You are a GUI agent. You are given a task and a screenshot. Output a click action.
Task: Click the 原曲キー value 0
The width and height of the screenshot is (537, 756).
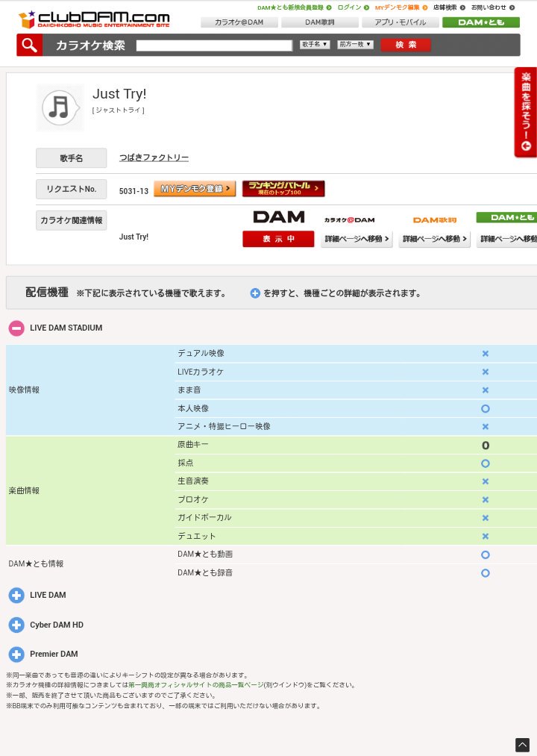486,446
